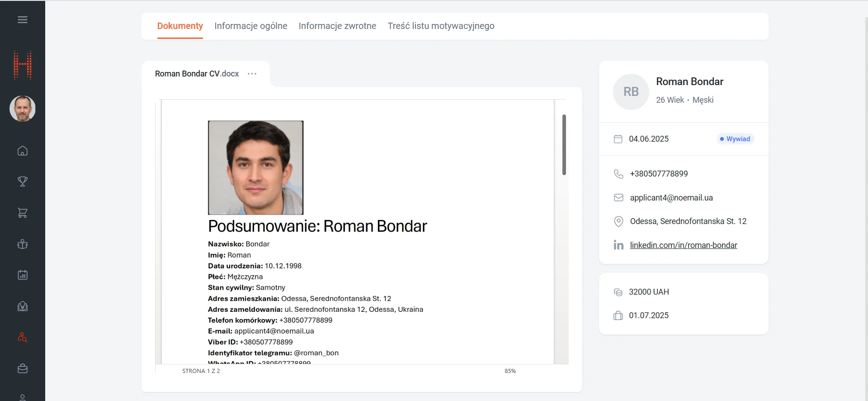Click the phone number +380507778899 in sidebar card
Viewport: 868px width, 401px height.
[659, 174]
